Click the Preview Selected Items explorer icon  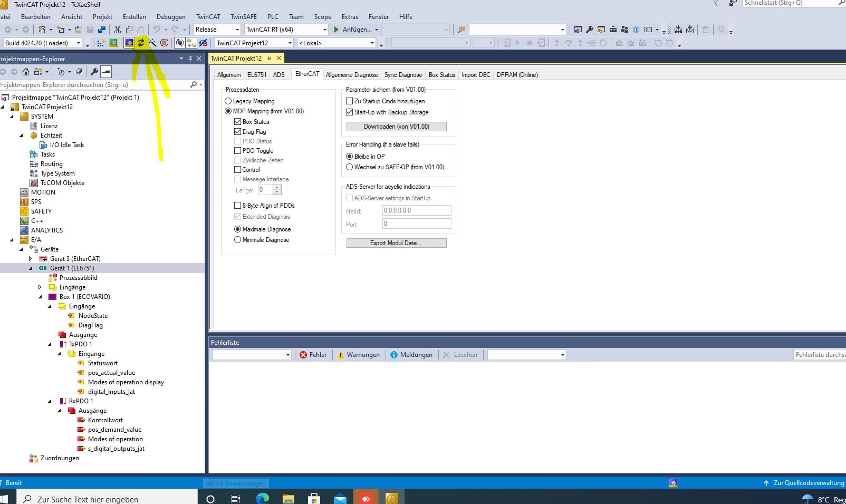click(x=106, y=72)
